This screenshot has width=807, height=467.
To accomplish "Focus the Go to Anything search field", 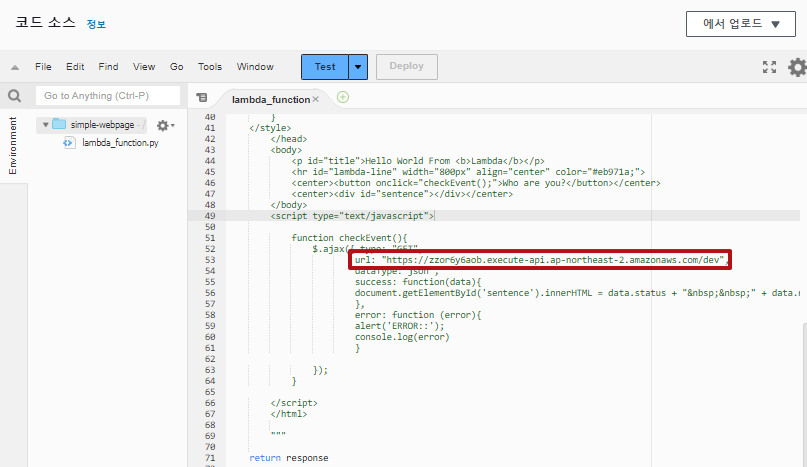I will pyautogui.click(x=108, y=96).
